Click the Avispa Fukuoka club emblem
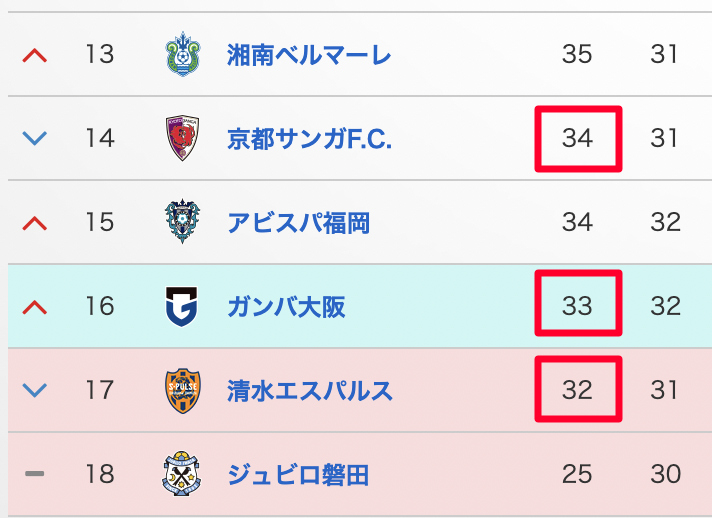The height and width of the screenshot is (518, 712). pos(183,222)
